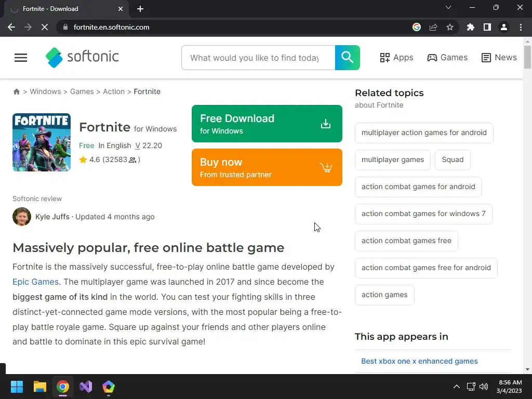Click the version V 22.20 text
This screenshot has height=399, width=532.
tap(149, 145)
